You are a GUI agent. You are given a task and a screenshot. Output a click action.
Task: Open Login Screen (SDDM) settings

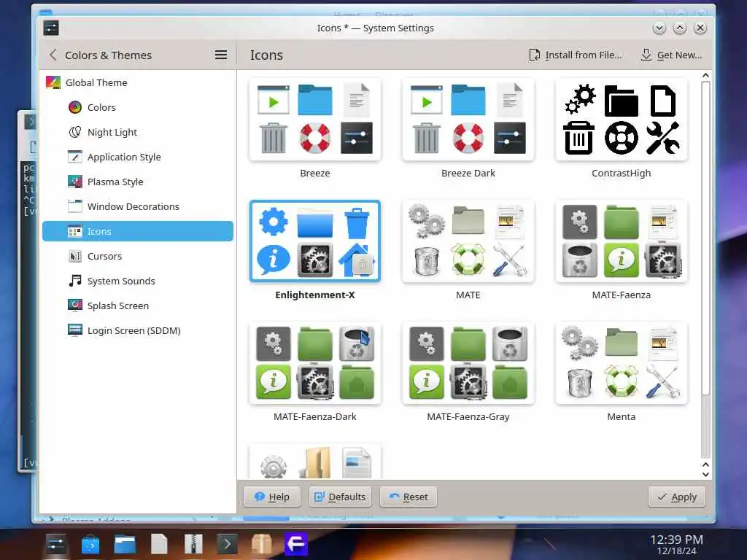pos(138,330)
